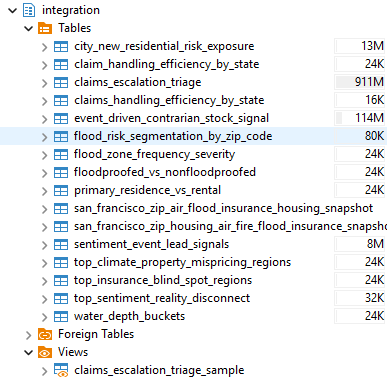The width and height of the screenshot is (387, 377).
Task: Click table icon for primary_residence_vs_rental
Action: coord(61,190)
